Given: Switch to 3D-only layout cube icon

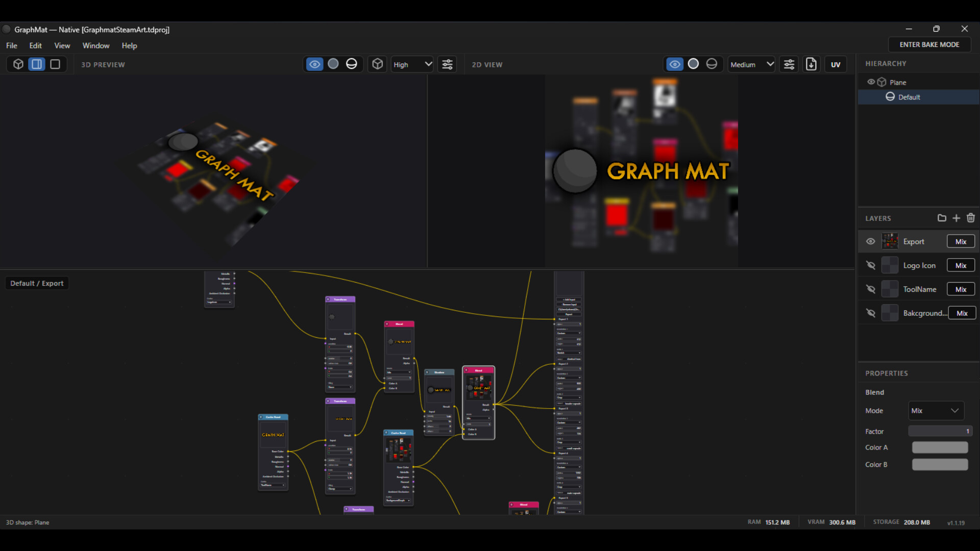Looking at the screenshot, I should point(18,64).
